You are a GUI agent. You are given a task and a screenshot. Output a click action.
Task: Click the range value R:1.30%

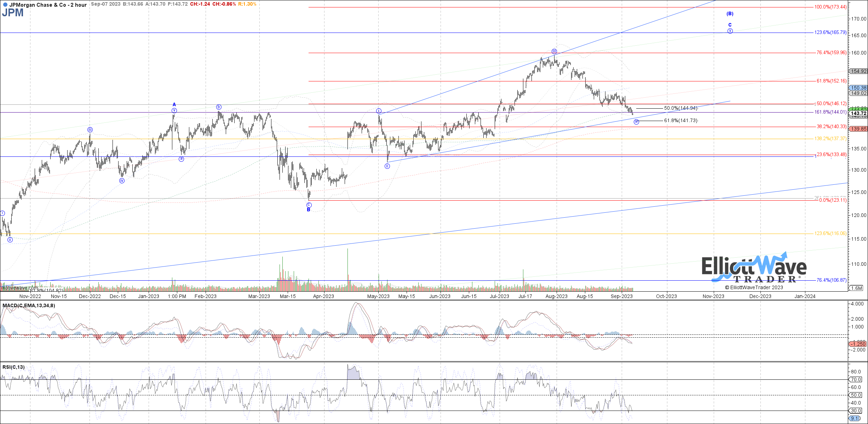pos(247,4)
